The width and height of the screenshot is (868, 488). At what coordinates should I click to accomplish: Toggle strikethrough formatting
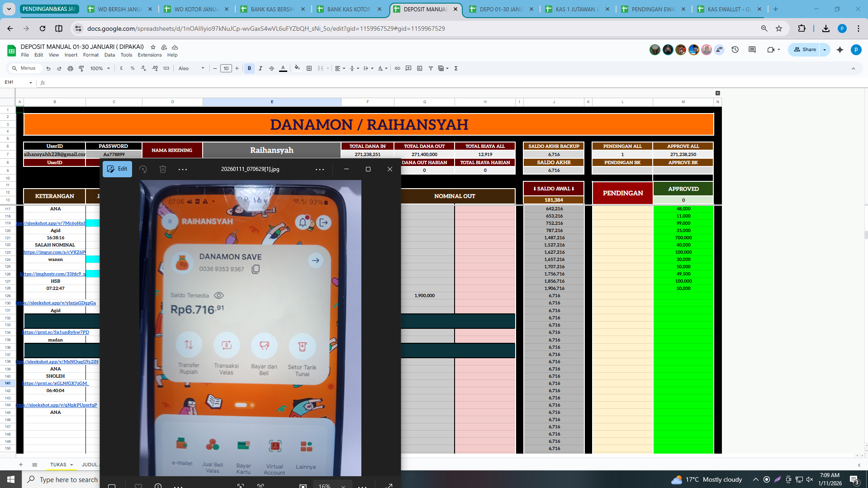click(271, 68)
